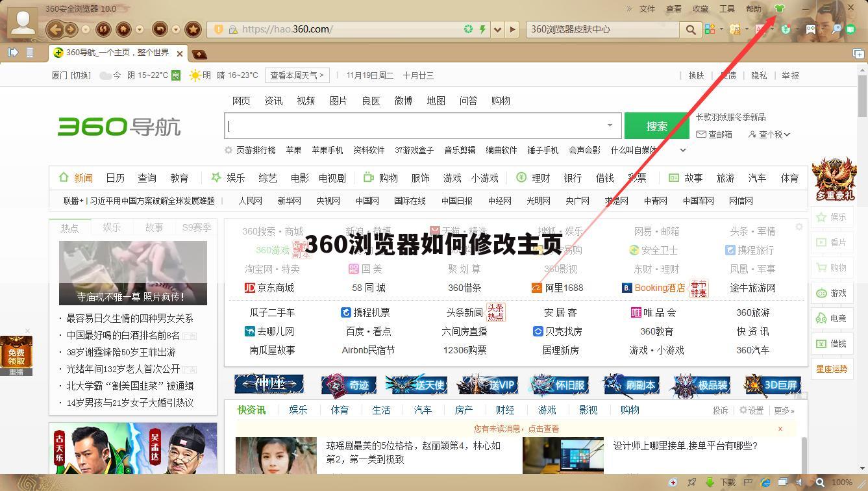Click the 360导航 logo

(119, 126)
